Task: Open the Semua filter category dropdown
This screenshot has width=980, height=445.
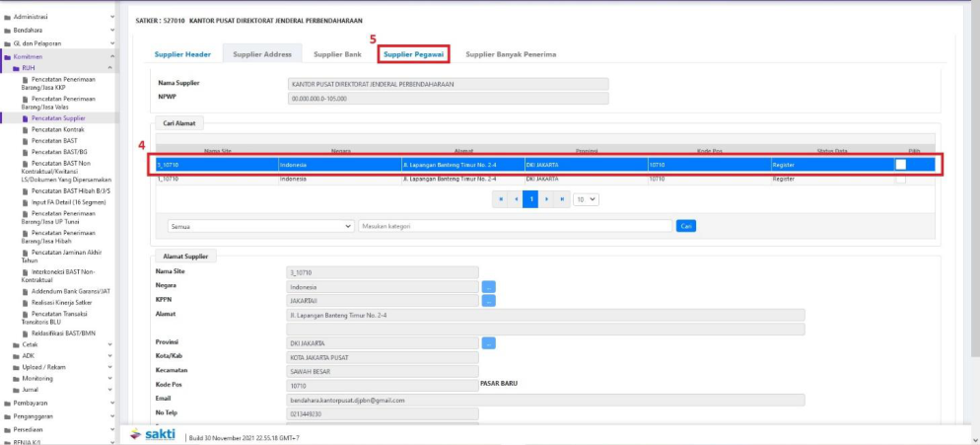Action: (x=260, y=226)
